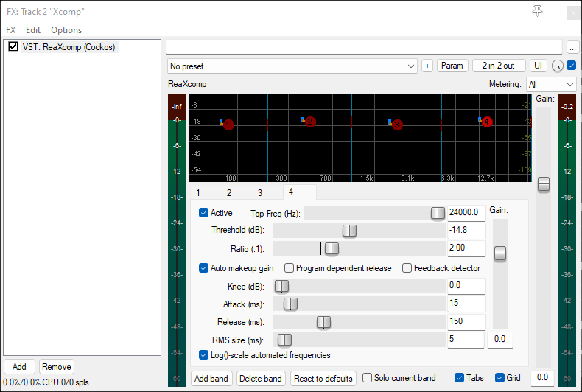The width and height of the screenshot is (582, 392).
Task: Click the Top Freq value field 24000.0
Action: pyautogui.click(x=466, y=213)
